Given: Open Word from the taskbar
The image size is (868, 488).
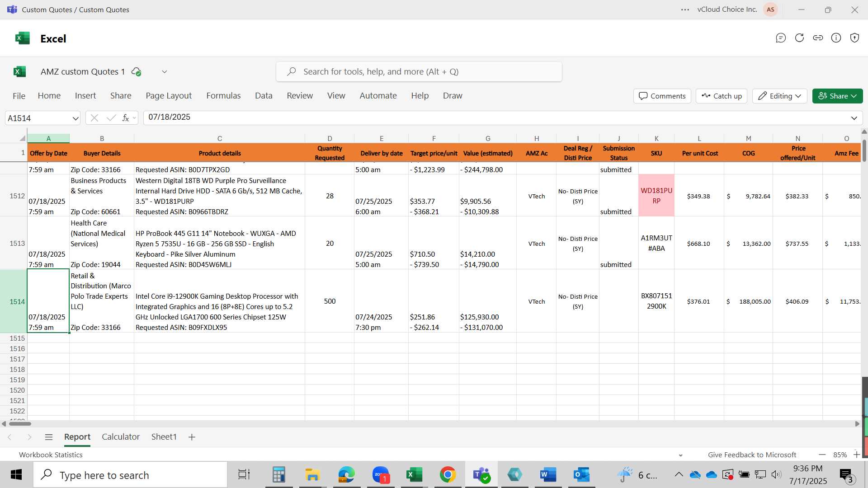Looking at the screenshot, I should pyautogui.click(x=547, y=475).
